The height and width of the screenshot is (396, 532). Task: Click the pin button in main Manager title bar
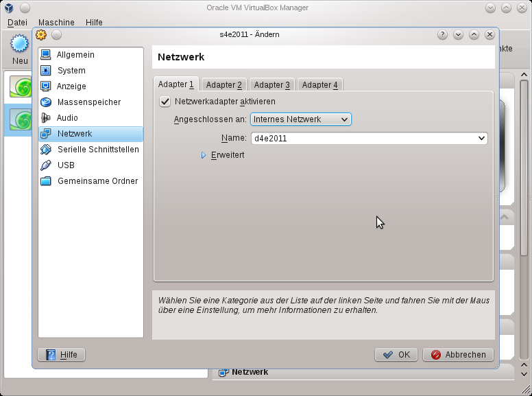click(x=25, y=8)
